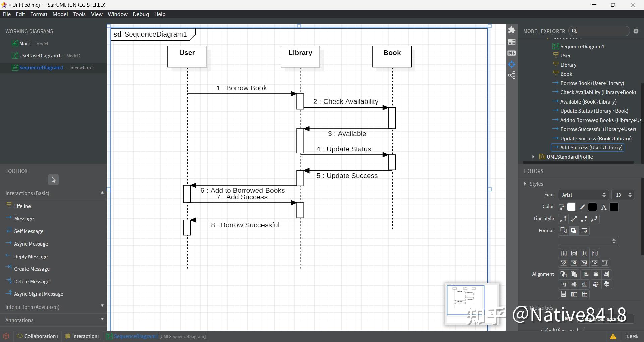Open the Font family dropdown showing Arial
This screenshot has width=644, height=342.
(x=583, y=195)
